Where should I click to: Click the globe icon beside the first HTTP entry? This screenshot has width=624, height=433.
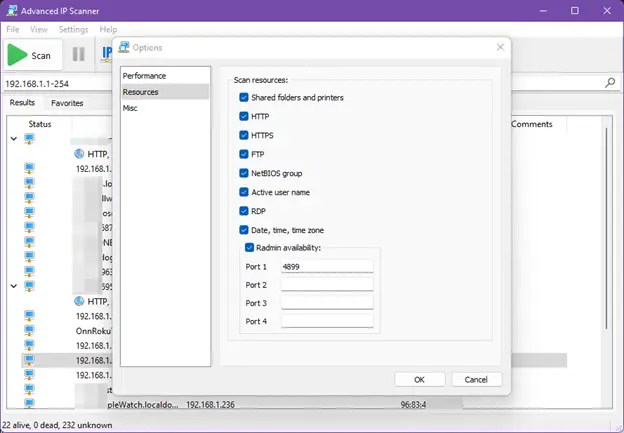79,154
